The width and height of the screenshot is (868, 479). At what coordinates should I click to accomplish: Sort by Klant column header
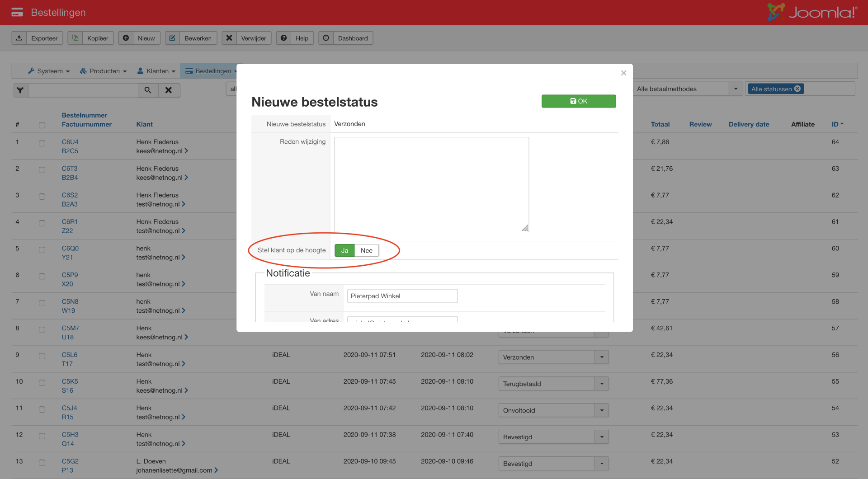(145, 124)
